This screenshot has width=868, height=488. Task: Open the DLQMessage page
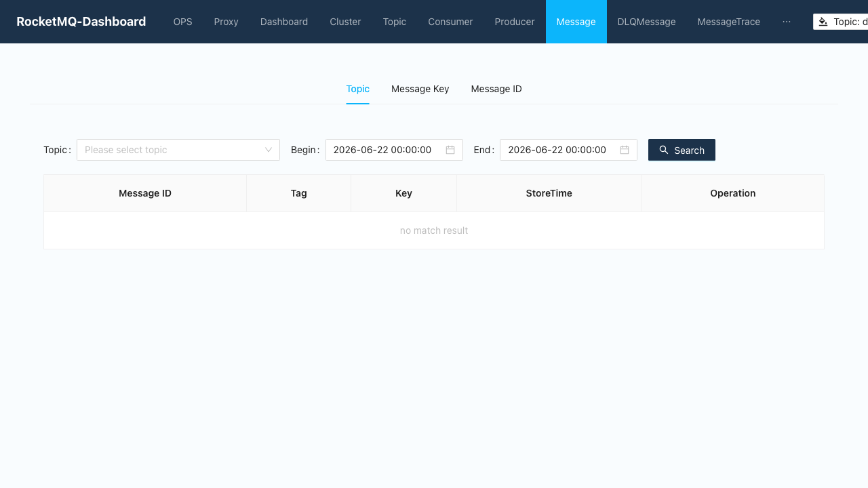pyautogui.click(x=646, y=22)
